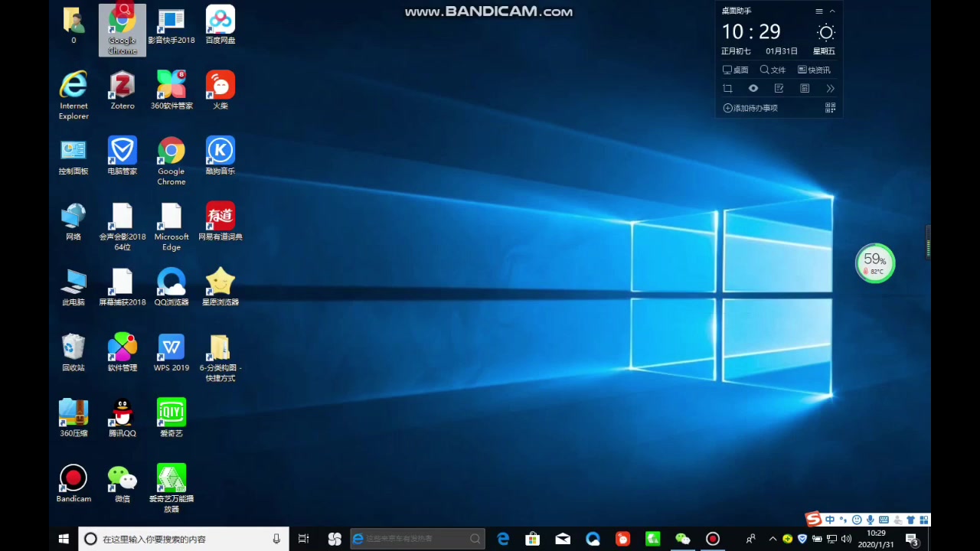
Task: Open the notes tool in 桌面助手
Action: pyautogui.click(x=779, y=88)
